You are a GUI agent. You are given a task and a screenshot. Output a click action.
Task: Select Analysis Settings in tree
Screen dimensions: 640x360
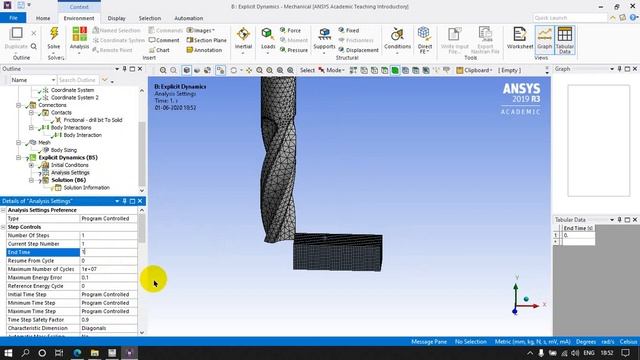pos(70,173)
